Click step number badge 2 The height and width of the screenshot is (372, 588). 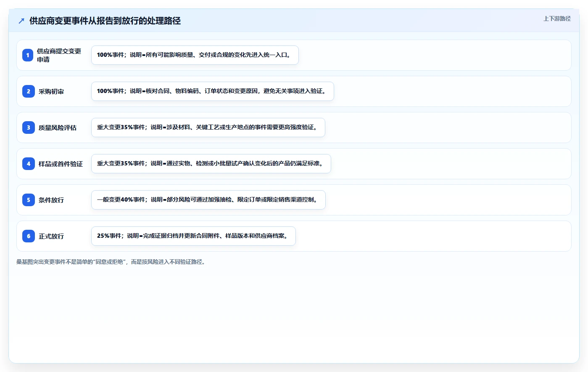[29, 91]
